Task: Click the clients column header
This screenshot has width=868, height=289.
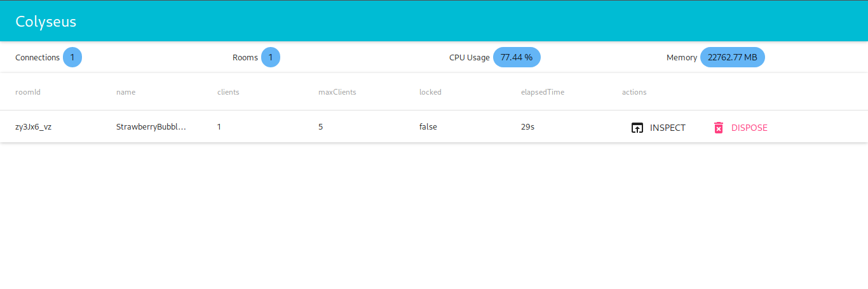Action: pyautogui.click(x=228, y=92)
